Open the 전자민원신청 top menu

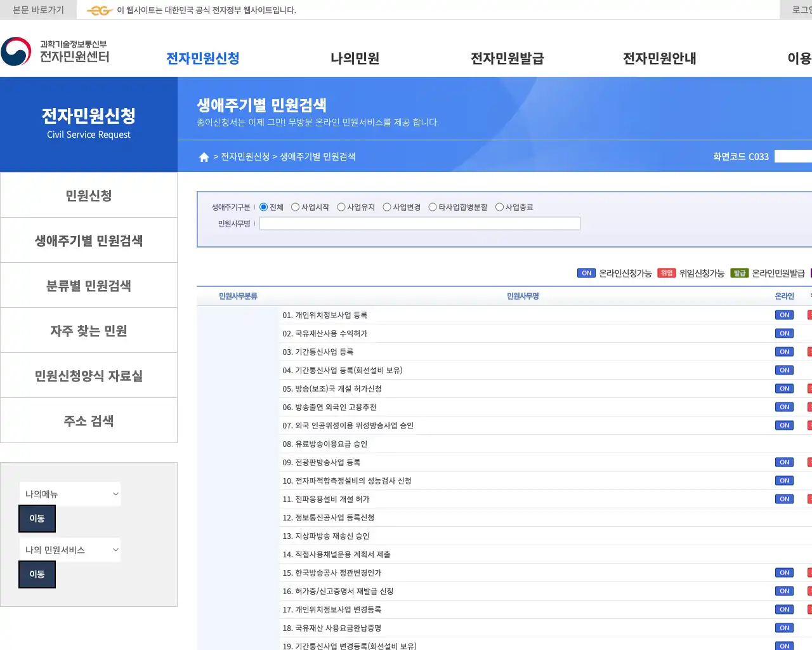click(x=203, y=58)
